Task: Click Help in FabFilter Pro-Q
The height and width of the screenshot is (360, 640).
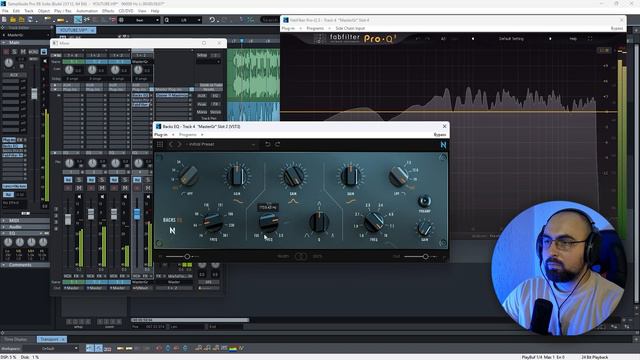Action: (573, 39)
